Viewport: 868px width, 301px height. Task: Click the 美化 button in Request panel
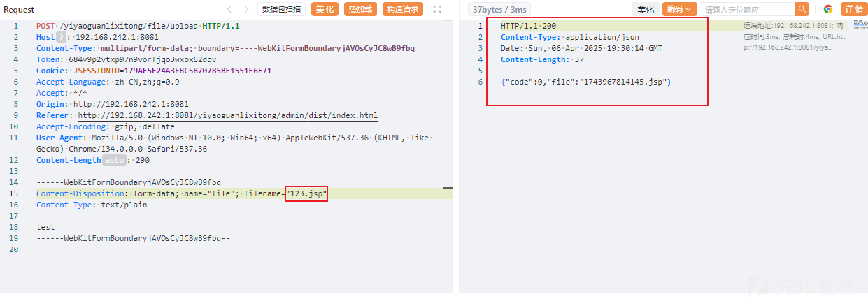325,9
